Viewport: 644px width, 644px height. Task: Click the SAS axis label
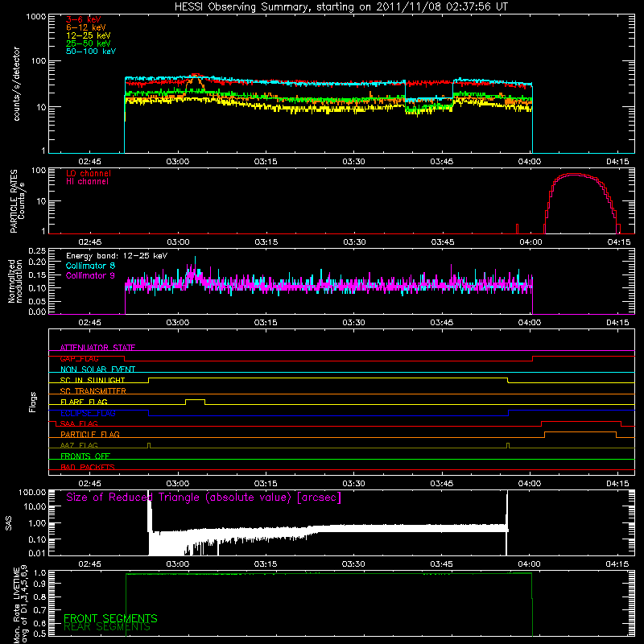click(x=8, y=523)
